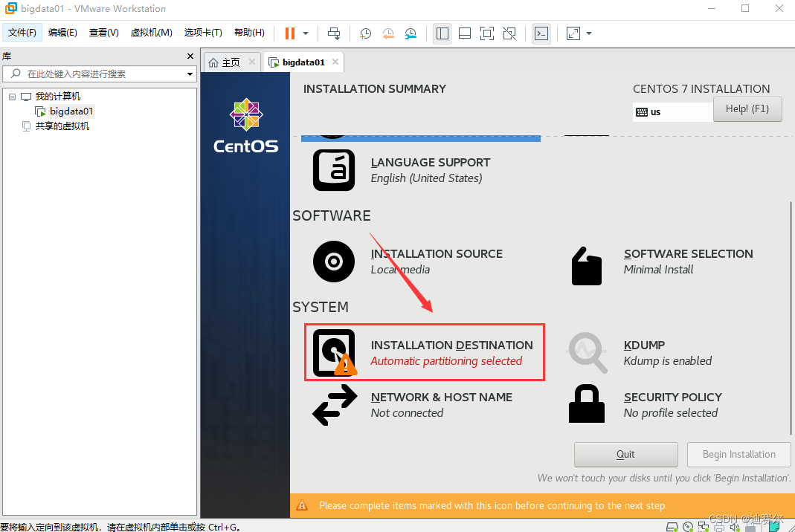Open the 帮助(H) menu
Viewport: 795px width, 532px height.
[x=249, y=33]
